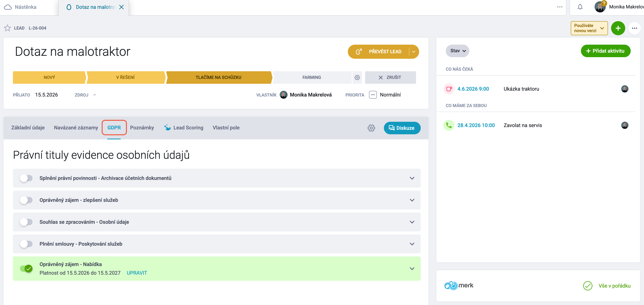Open the Lead Scoring tab
The height and width of the screenshot is (305, 644).
184,128
